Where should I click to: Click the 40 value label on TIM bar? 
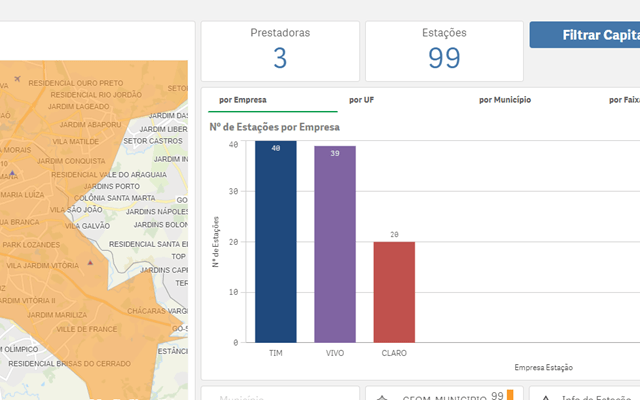(x=276, y=148)
